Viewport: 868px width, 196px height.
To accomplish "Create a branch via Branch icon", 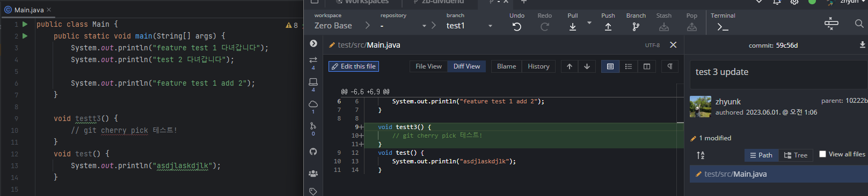I will tap(636, 27).
